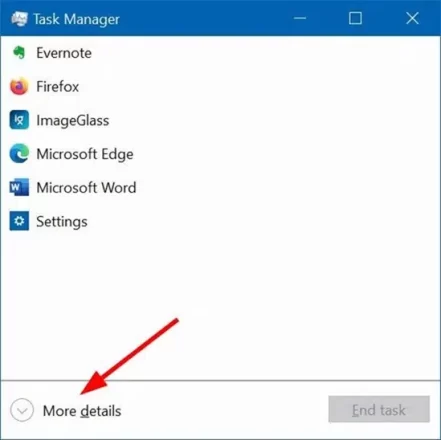
Task: Minimize the Task Manager window
Action: (300, 18)
